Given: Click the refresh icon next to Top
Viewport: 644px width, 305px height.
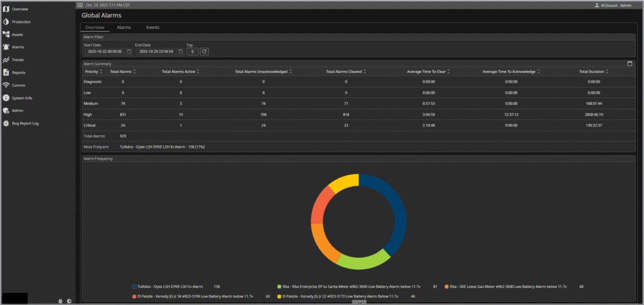Looking at the screenshot, I should coord(204,52).
